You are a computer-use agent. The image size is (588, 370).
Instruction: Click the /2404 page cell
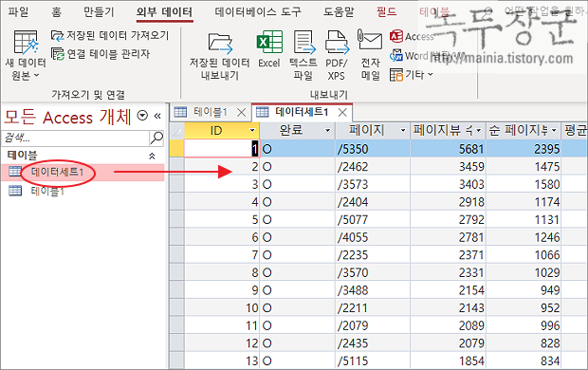pos(373,202)
